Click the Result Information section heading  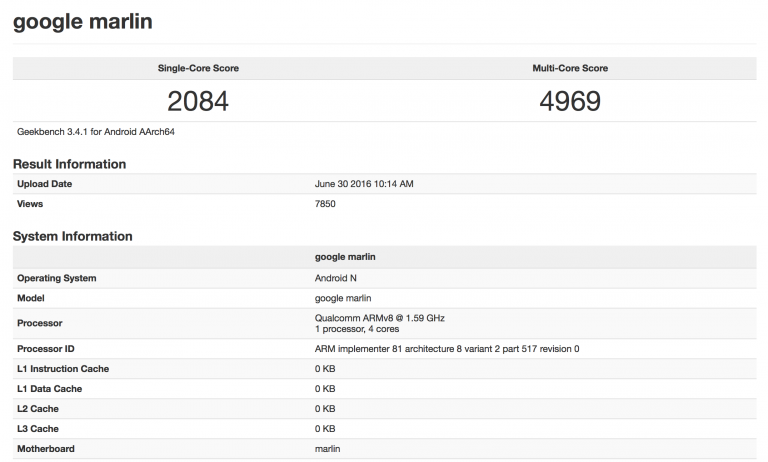pyautogui.click(x=69, y=164)
